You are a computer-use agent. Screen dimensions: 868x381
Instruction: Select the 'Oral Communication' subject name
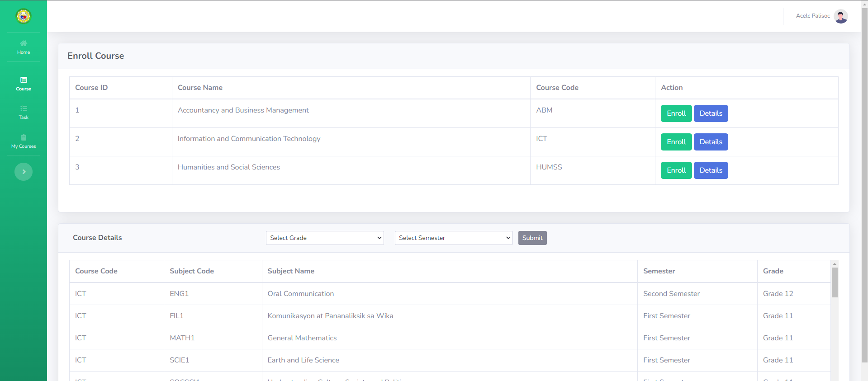301,294
